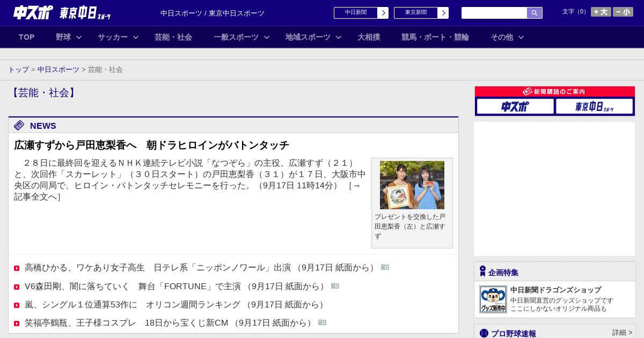Click the 中日スポーツ / 東京中日スポーツ header text
644x338 pixels.
(213, 13)
